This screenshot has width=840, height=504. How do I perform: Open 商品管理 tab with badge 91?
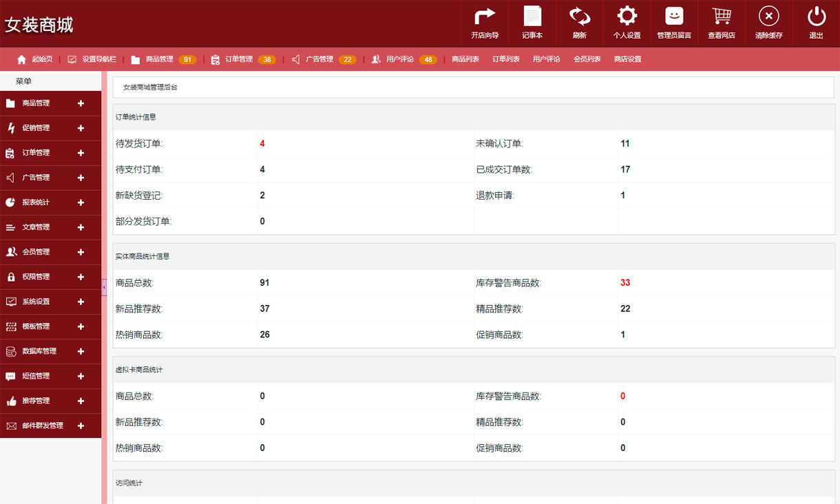click(x=164, y=59)
